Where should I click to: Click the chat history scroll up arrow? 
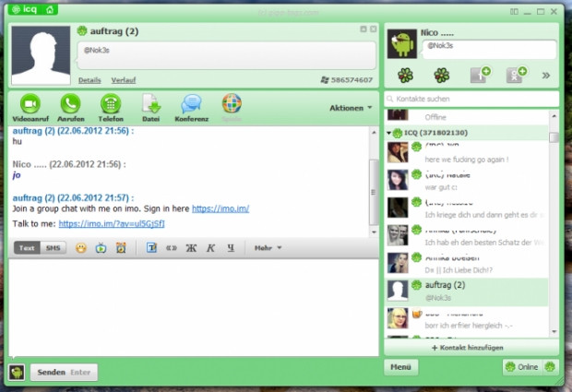point(374,133)
